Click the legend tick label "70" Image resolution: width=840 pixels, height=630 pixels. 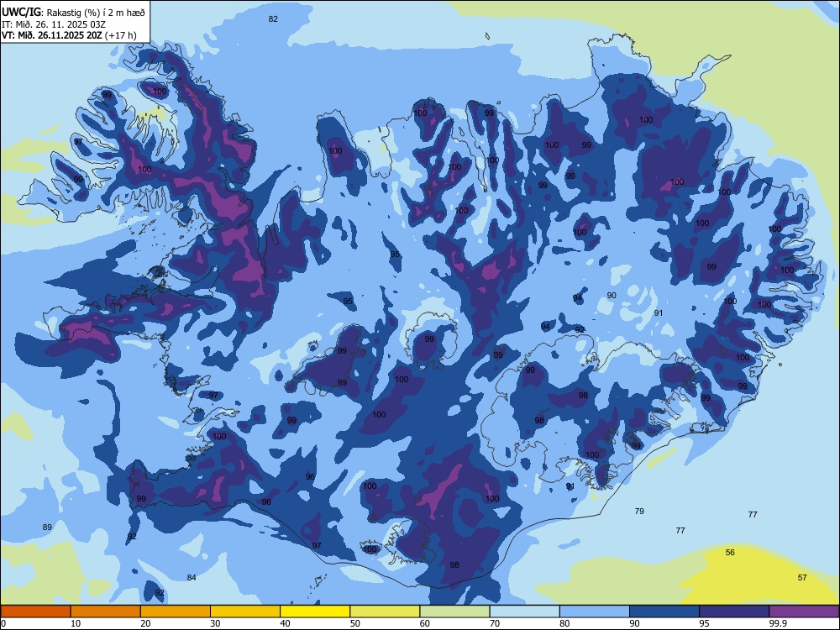pos(495,623)
